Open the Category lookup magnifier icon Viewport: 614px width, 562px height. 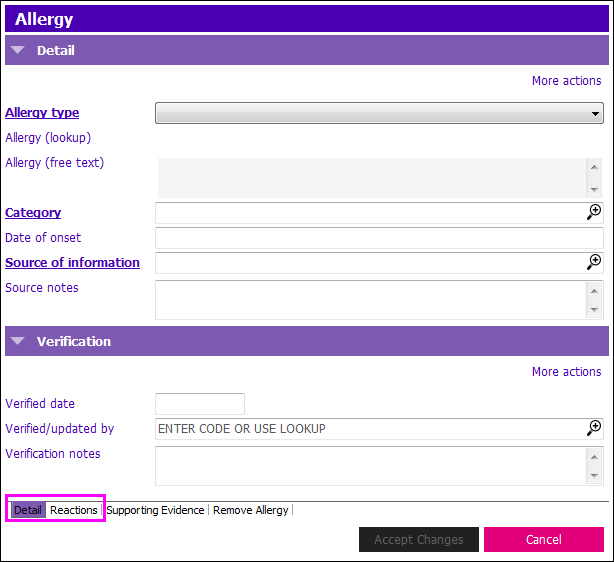[x=594, y=212]
